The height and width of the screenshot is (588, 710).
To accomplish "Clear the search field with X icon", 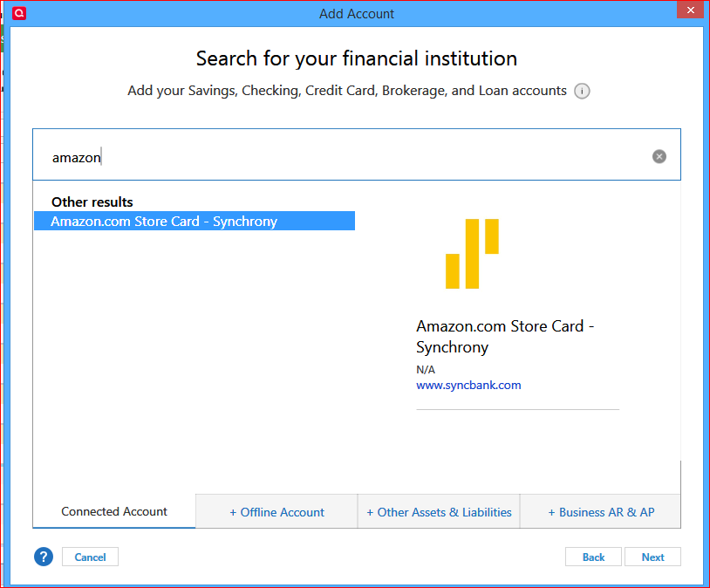I will (x=659, y=157).
